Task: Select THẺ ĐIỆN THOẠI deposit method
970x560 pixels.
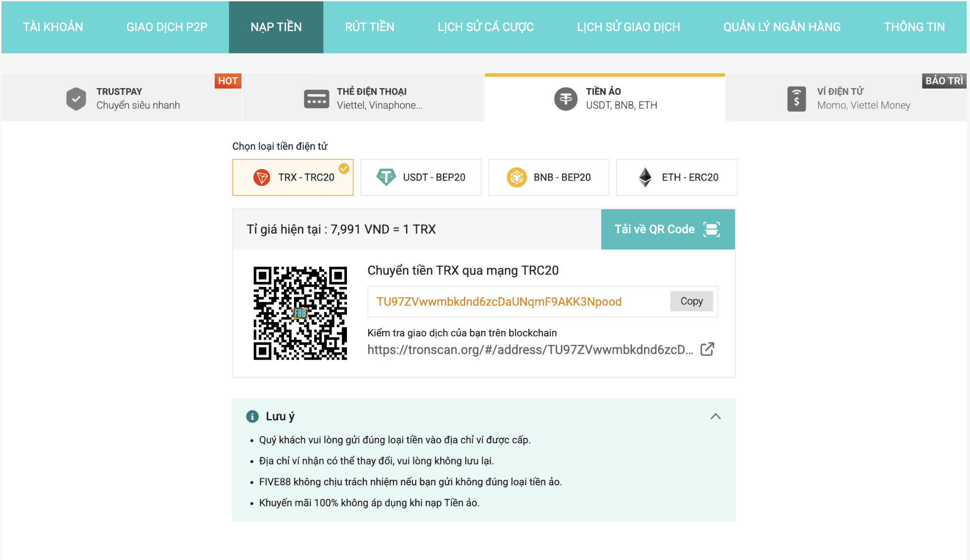Action: [363, 97]
